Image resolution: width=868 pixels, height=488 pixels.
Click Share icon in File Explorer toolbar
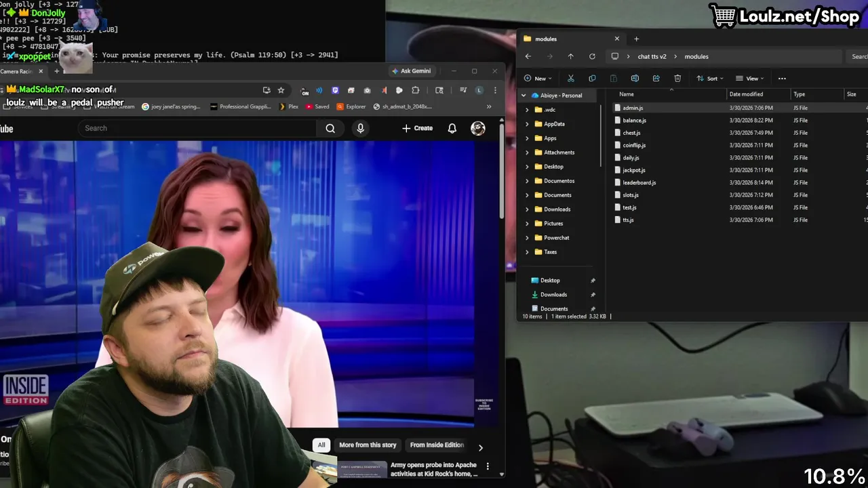(656, 79)
